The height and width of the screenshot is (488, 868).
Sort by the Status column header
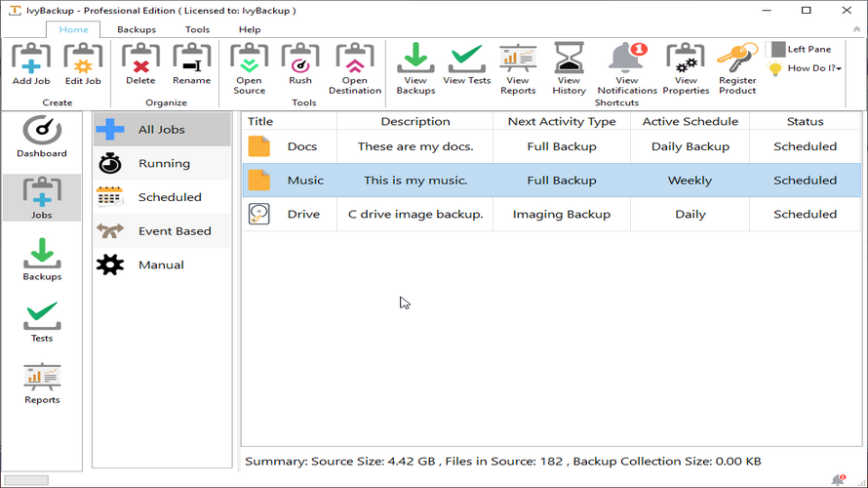point(806,121)
